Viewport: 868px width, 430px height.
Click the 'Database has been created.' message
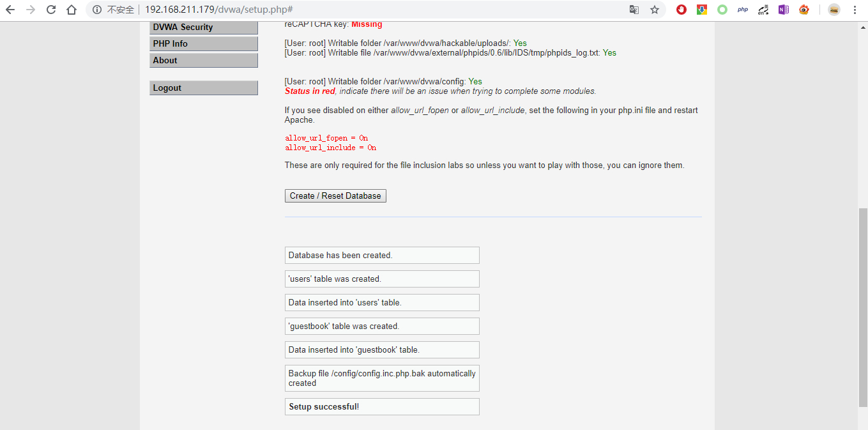click(382, 255)
